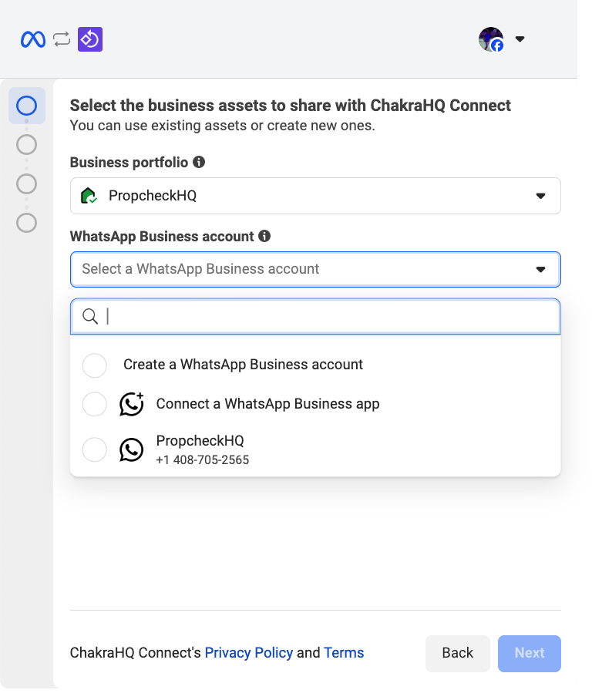The width and height of the screenshot is (592, 700).
Task: Click the profile avatar picture
Action: 490,39
